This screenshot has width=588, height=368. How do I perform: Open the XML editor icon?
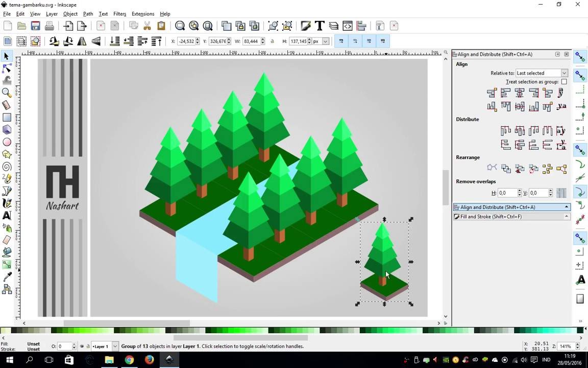point(347,26)
